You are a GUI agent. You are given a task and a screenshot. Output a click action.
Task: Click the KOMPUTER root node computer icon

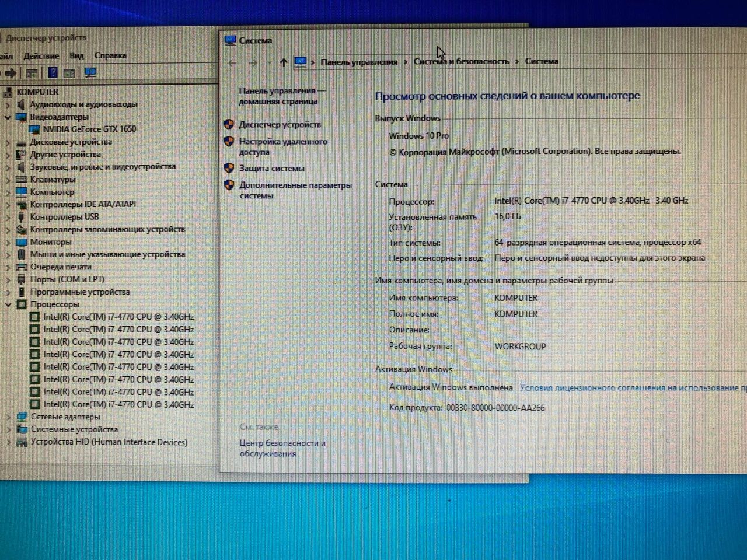[x=8, y=92]
